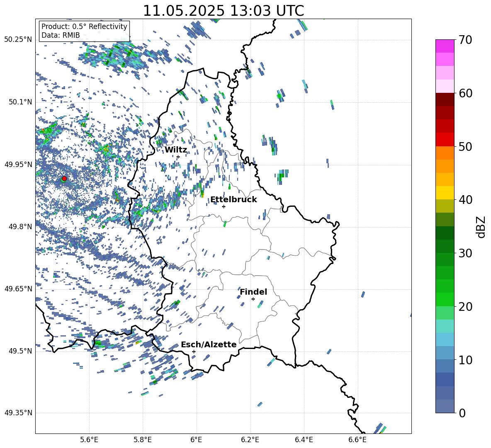Click the latitude label 49.5°N
Image resolution: width=491 pixels, height=448 pixels.
(x=20, y=351)
